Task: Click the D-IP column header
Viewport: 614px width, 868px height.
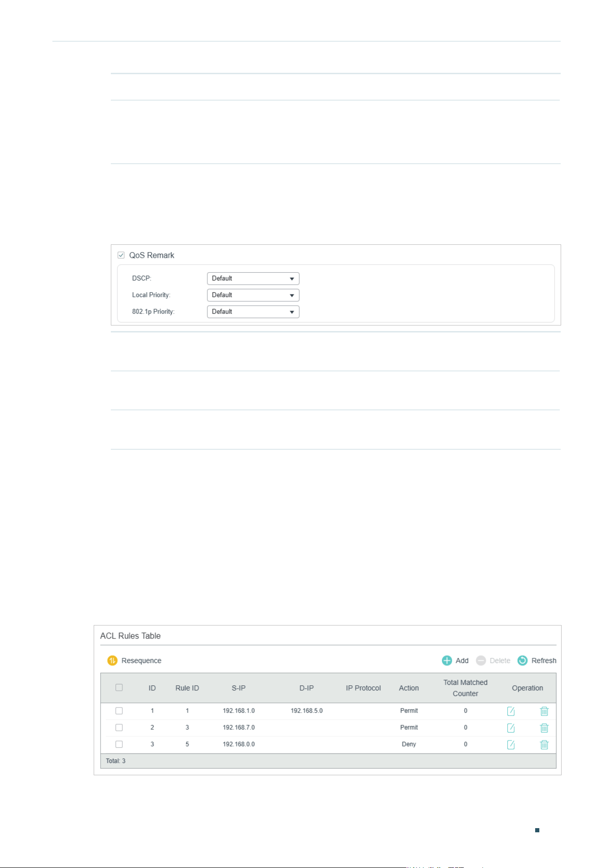Action: pos(307,688)
